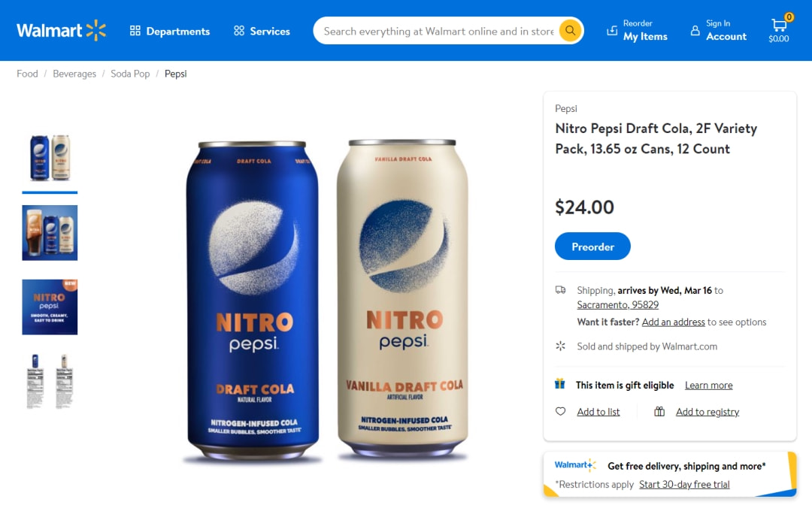The width and height of the screenshot is (812, 505).
Task: Sign in to your Account
Action: [717, 31]
